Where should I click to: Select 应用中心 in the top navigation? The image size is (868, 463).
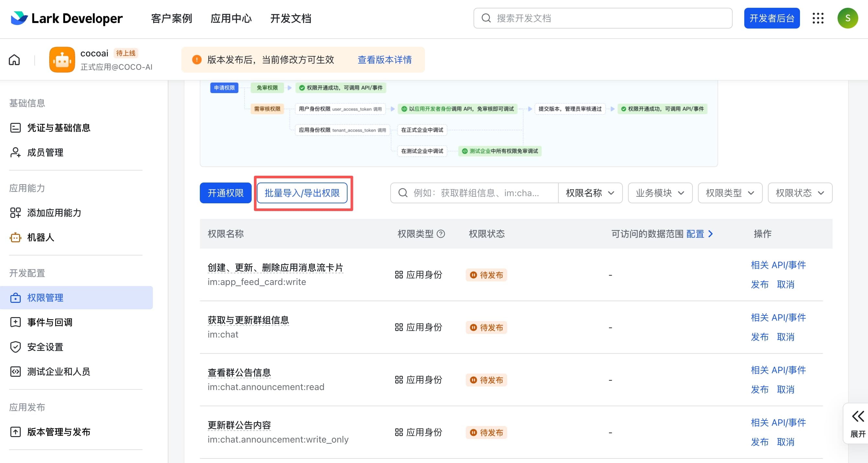pyautogui.click(x=231, y=18)
